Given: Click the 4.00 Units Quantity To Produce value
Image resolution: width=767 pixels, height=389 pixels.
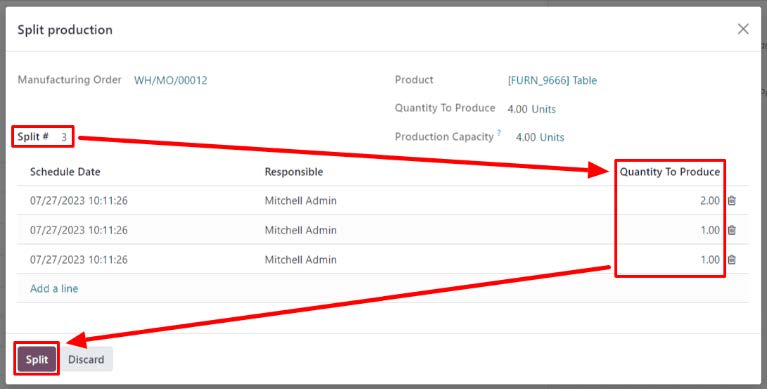Looking at the screenshot, I should (x=531, y=109).
